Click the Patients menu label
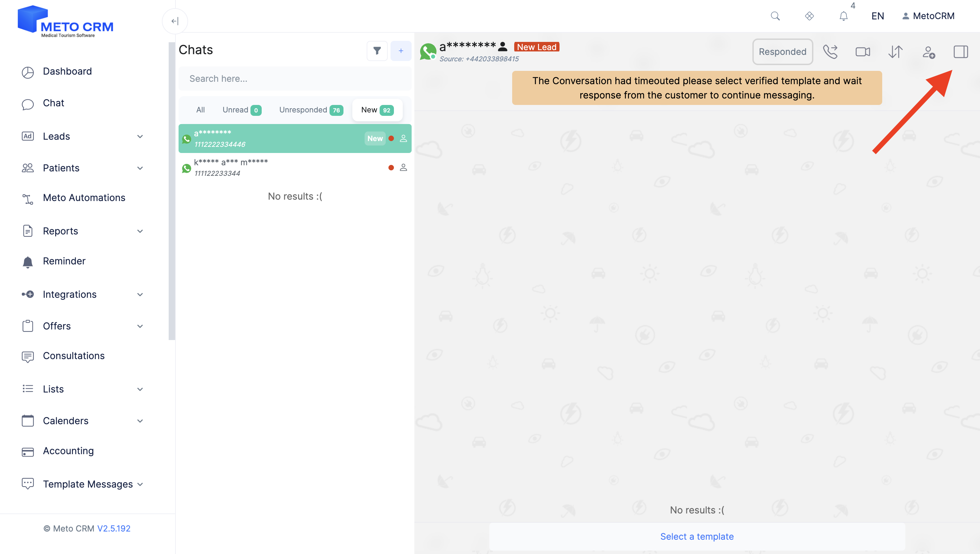This screenshot has height=554, width=980. (x=61, y=168)
